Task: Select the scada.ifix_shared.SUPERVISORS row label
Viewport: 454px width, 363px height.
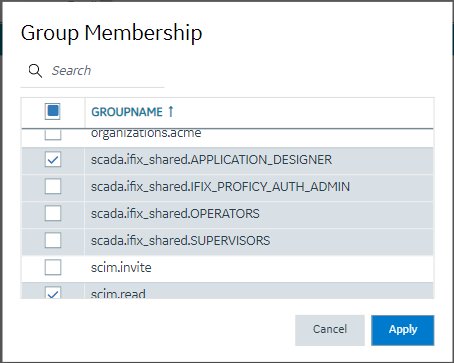Action: click(x=180, y=240)
